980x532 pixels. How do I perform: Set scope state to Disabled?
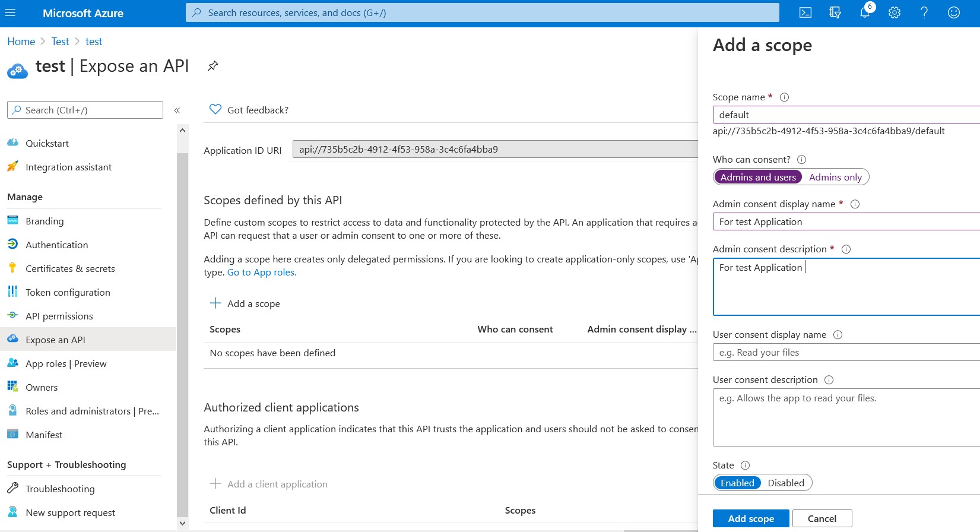786,483
